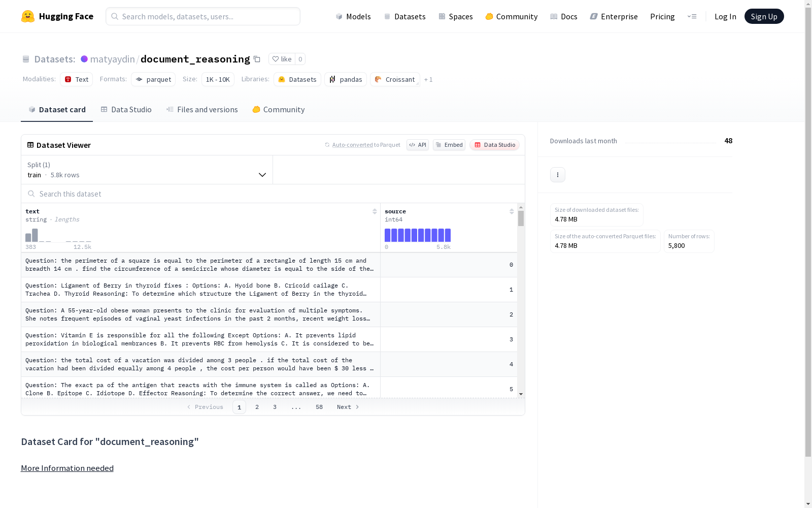Click the Embed button
The height and width of the screenshot is (508, 812).
point(449,145)
